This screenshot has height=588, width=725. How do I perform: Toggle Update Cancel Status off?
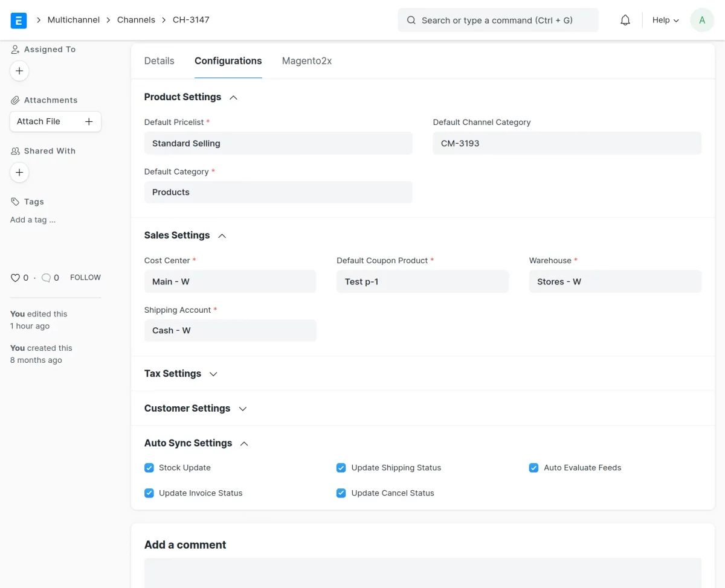click(341, 493)
